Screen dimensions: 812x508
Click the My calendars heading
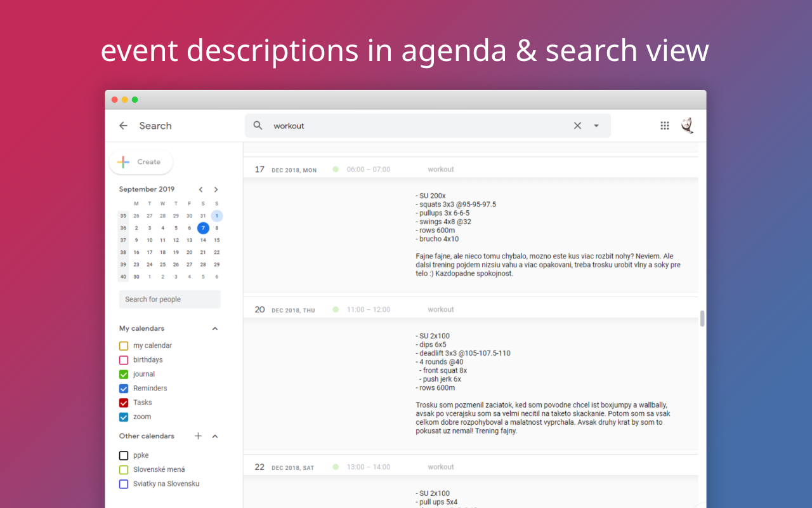click(141, 329)
